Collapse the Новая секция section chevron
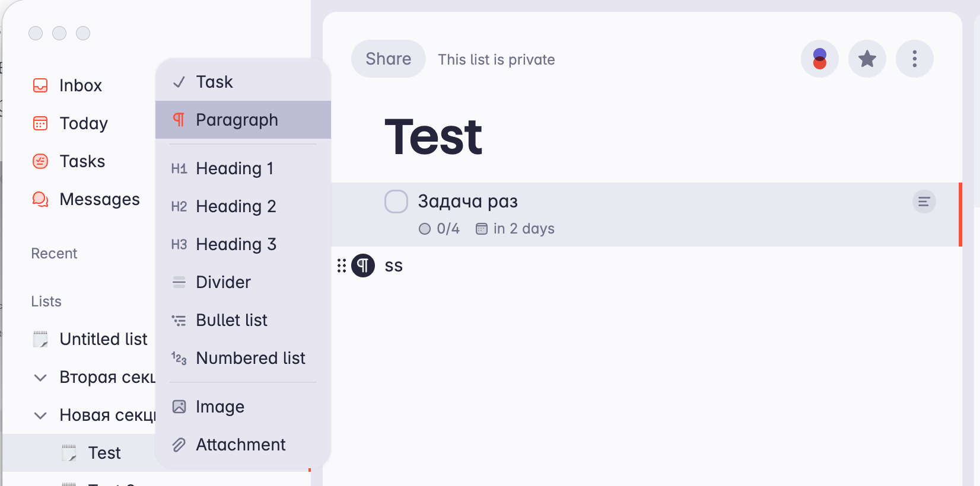This screenshot has width=980, height=486. pos(40,415)
